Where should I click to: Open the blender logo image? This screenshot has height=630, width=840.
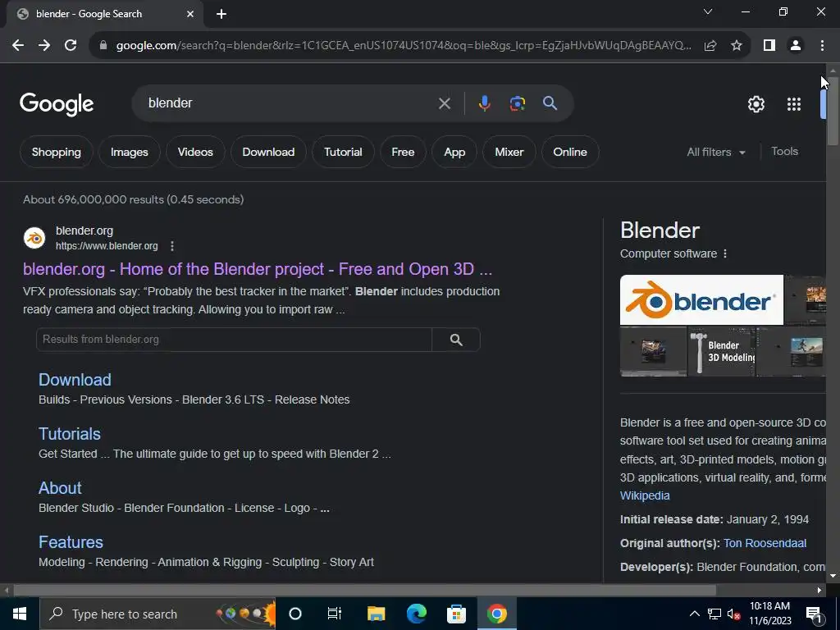click(702, 300)
